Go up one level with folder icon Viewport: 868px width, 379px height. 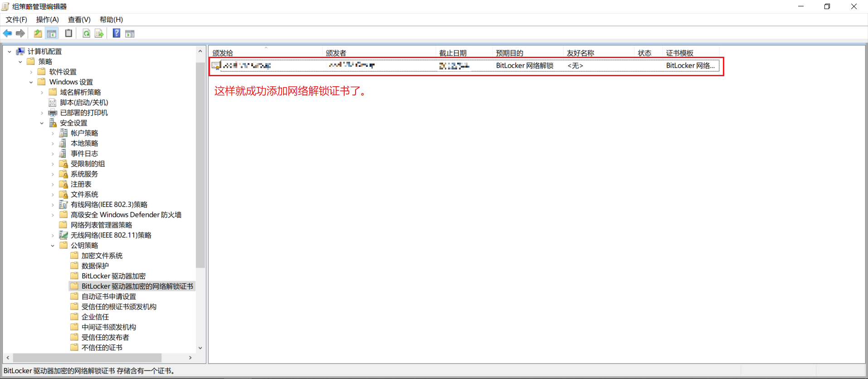click(x=38, y=33)
